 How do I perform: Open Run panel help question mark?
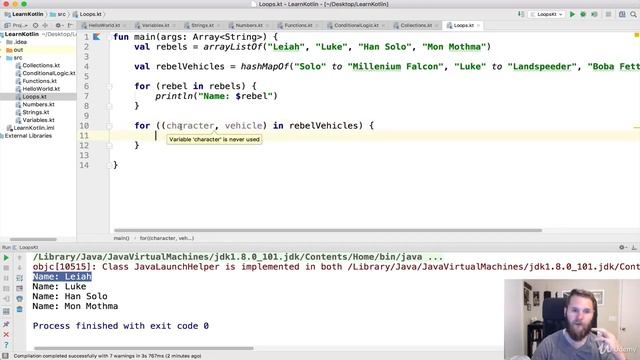(x=6, y=345)
